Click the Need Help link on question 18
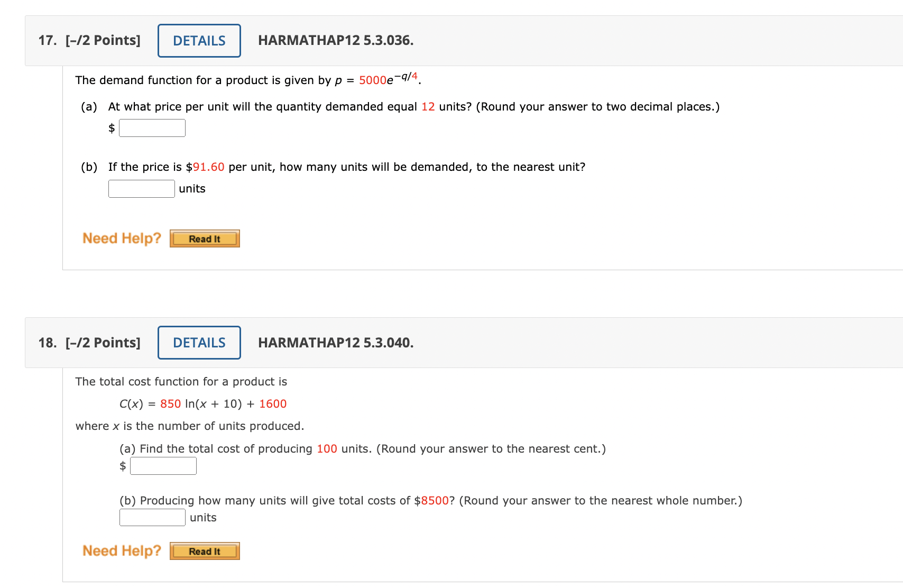This screenshot has height=588, width=903. [121, 550]
